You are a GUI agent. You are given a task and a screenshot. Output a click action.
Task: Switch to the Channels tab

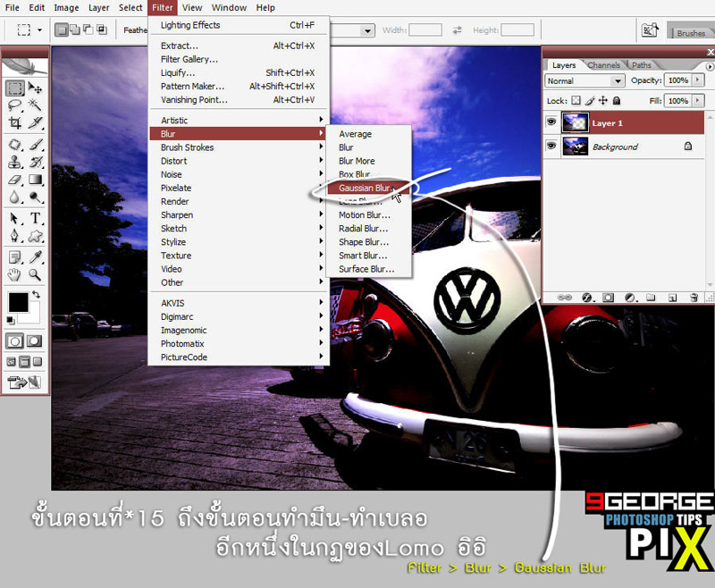coord(604,65)
